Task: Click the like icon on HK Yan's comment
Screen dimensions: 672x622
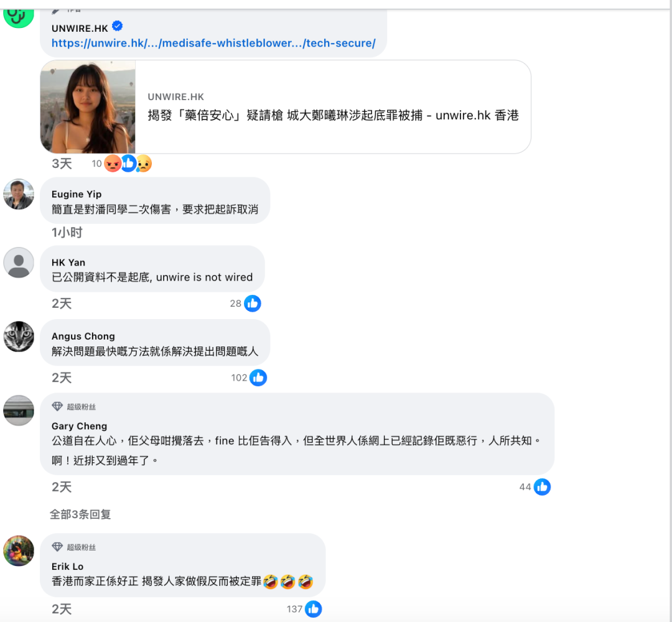Action: click(252, 304)
